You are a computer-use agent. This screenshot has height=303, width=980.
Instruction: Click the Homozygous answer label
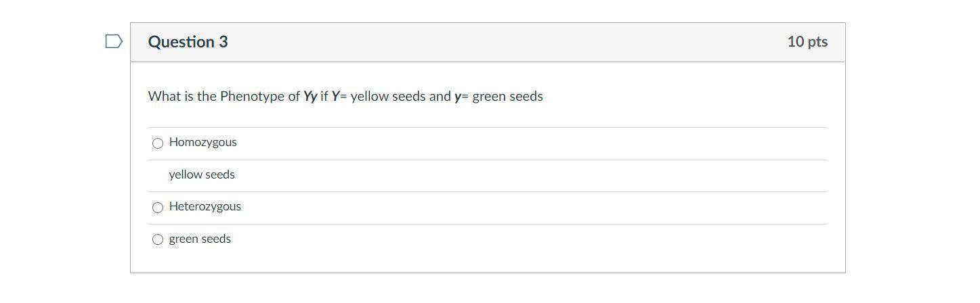click(x=203, y=142)
